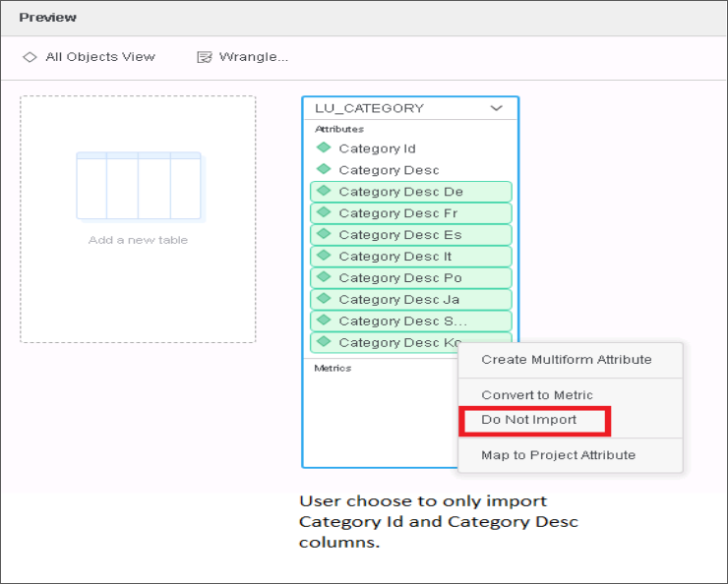
Task: Click the Category Desc Po diamond icon
Action: click(324, 277)
